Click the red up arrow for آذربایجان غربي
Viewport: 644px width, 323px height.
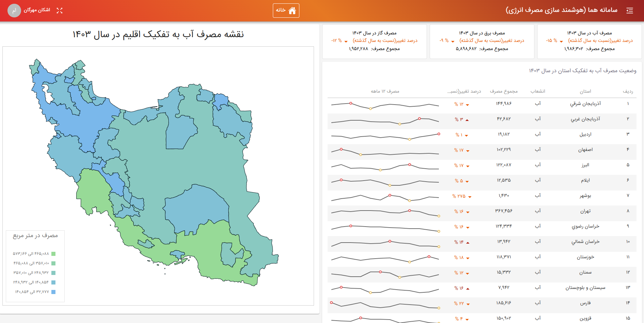[x=467, y=120]
